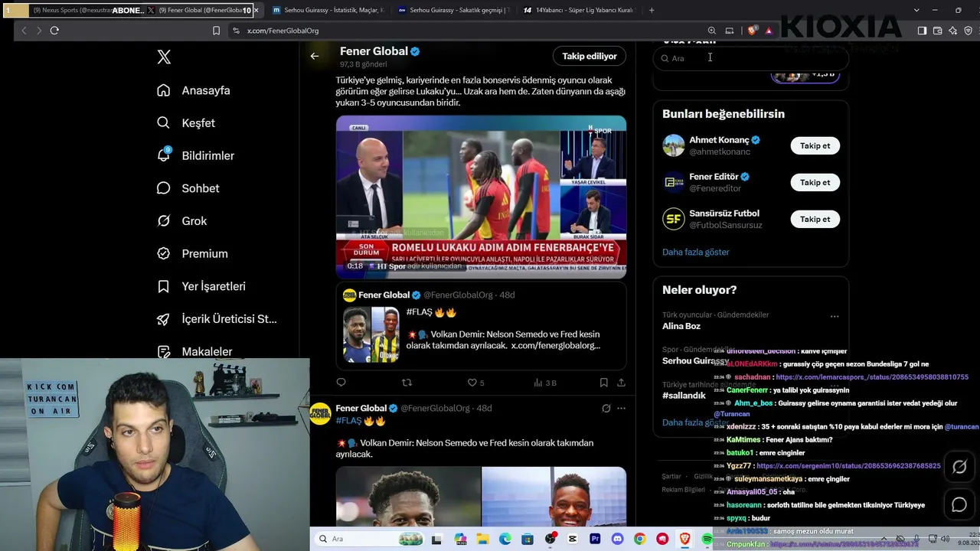
Task: Play the Romelu Lukaku video
Action: pos(481,197)
